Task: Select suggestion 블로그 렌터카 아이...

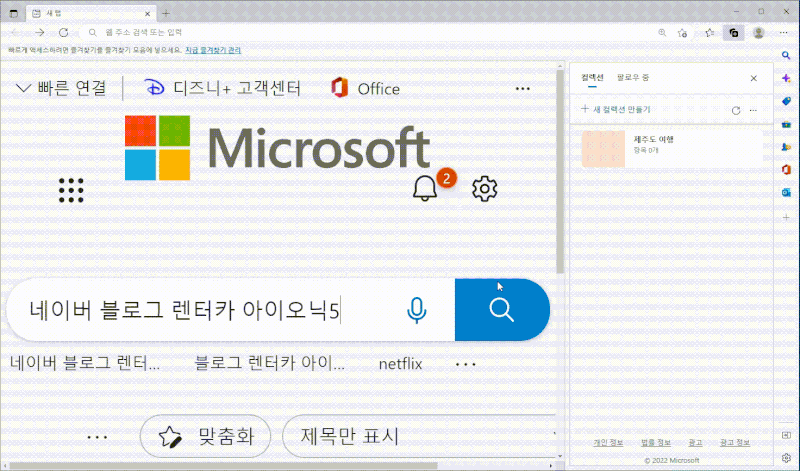Action: point(270,363)
